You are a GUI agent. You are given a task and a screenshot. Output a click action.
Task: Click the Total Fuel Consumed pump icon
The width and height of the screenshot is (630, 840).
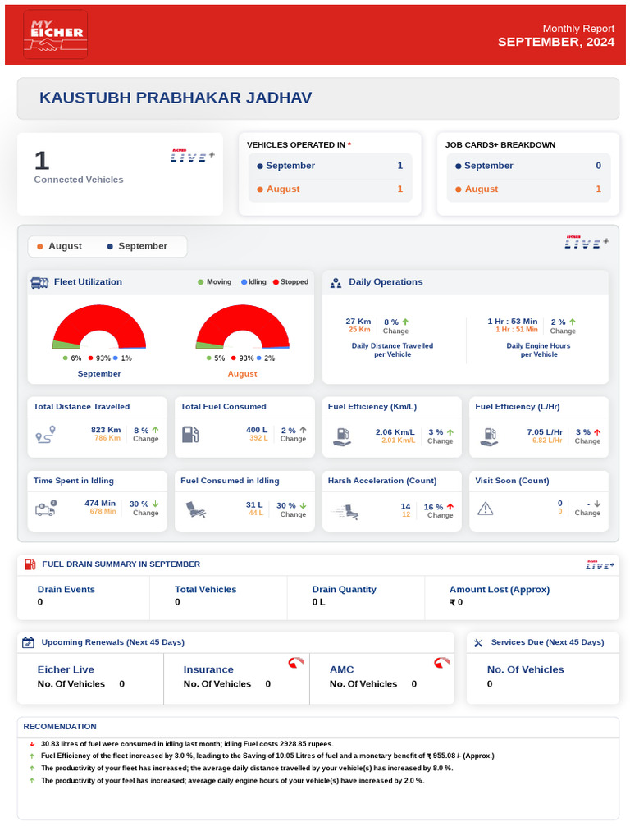(x=190, y=435)
